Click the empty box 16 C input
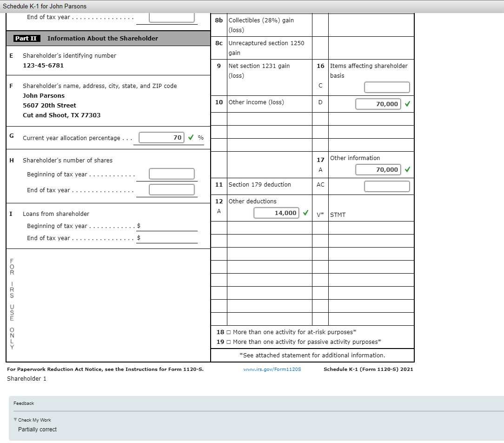This screenshot has height=443, width=504. point(387,87)
